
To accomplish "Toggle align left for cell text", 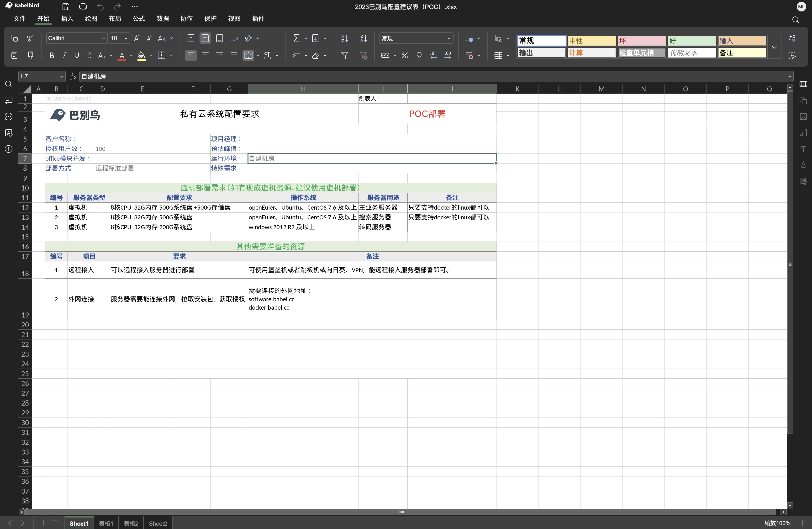I will (x=191, y=55).
